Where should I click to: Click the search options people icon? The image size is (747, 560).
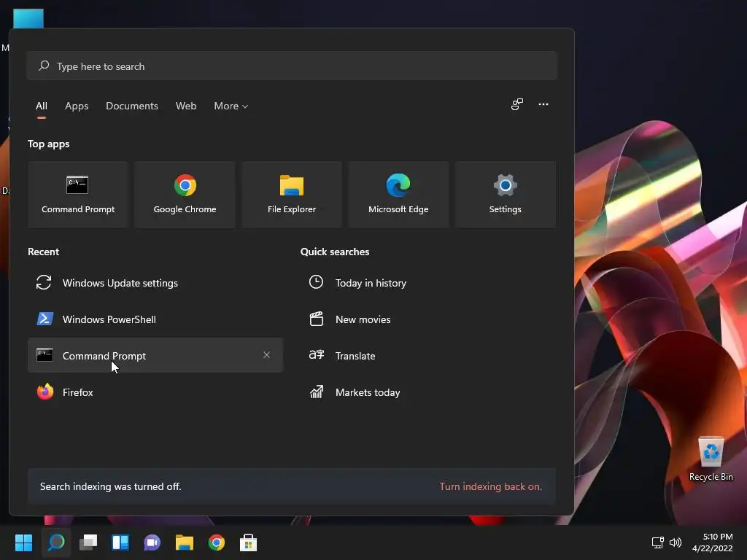(517, 104)
